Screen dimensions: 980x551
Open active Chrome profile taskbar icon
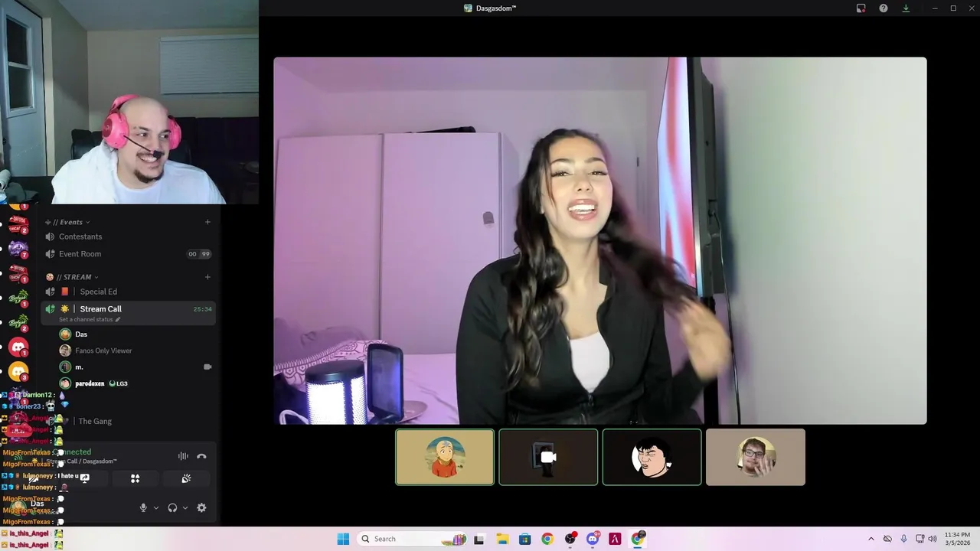(x=638, y=539)
